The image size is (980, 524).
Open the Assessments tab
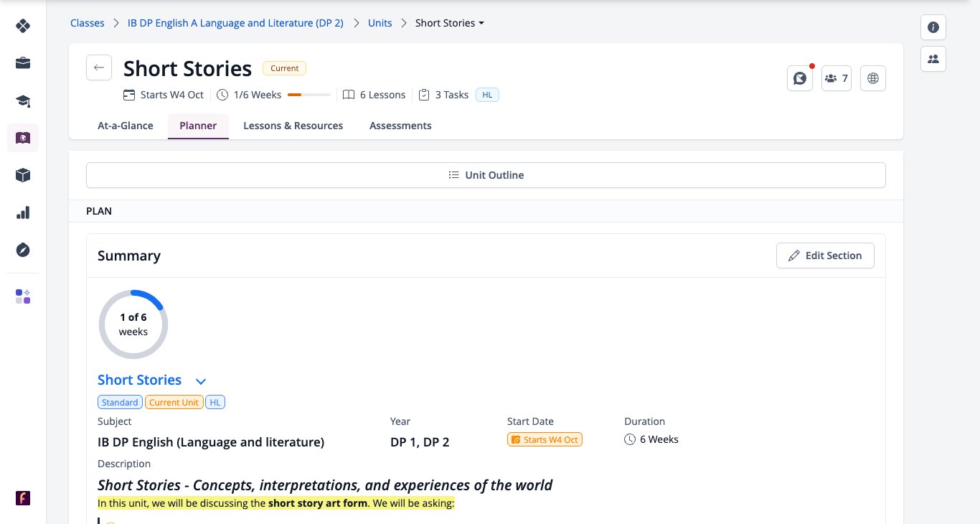[x=400, y=126]
